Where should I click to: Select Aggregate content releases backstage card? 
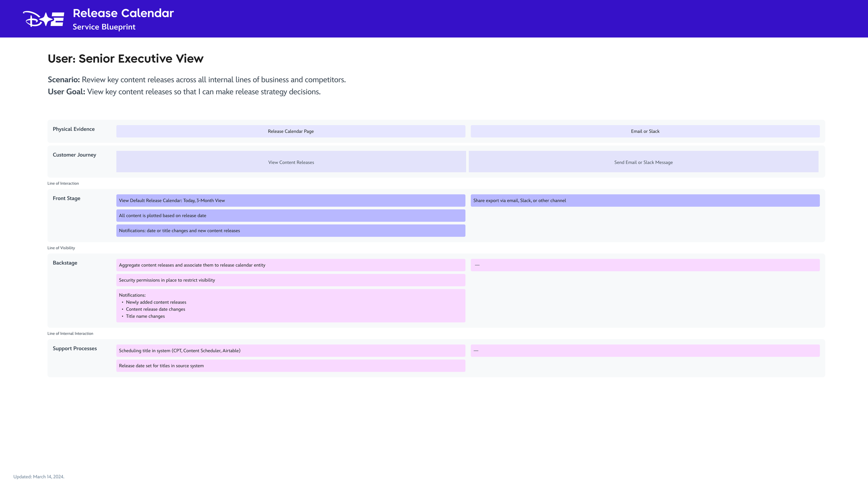tap(291, 265)
